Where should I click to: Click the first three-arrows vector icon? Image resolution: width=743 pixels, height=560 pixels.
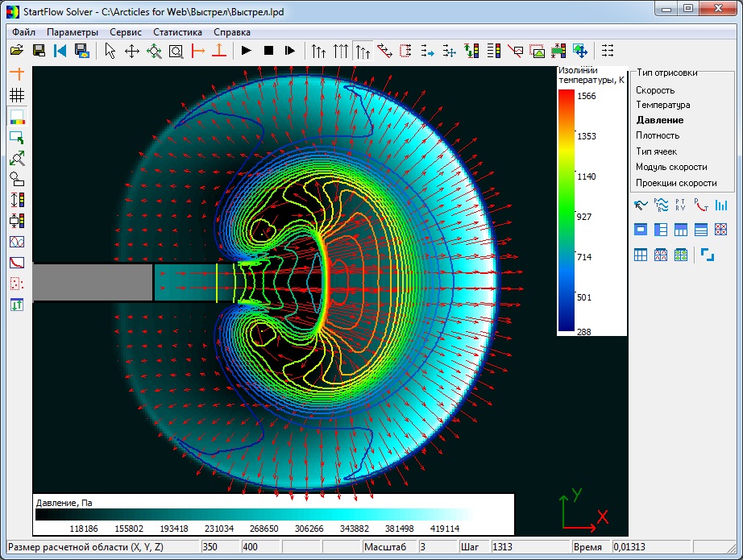318,50
